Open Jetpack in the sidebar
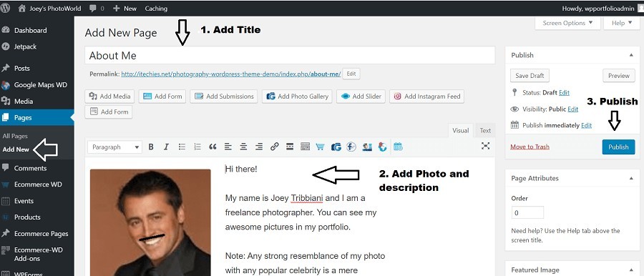The image size is (644, 276). [x=26, y=46]
